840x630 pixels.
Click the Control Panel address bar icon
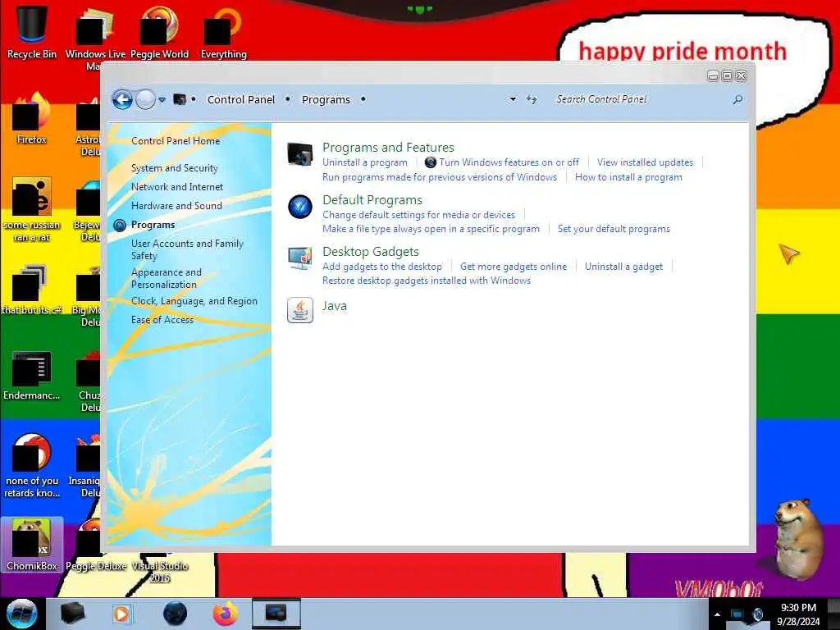(180, 99)
